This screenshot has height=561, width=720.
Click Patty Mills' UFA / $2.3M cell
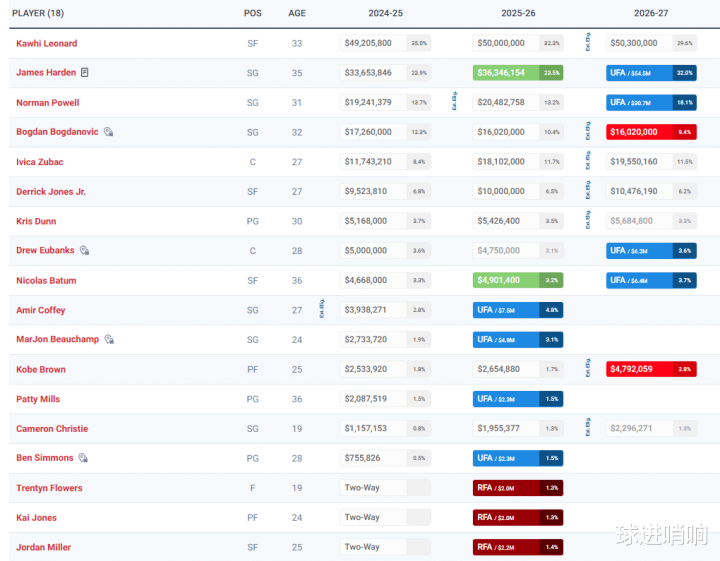(x=518, y=399)
